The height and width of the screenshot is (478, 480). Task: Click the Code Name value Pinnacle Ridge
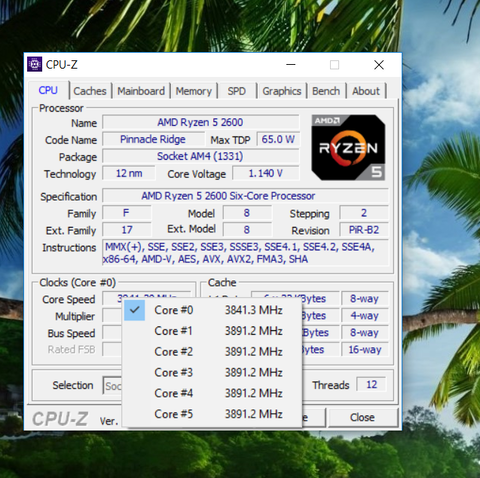153,139
